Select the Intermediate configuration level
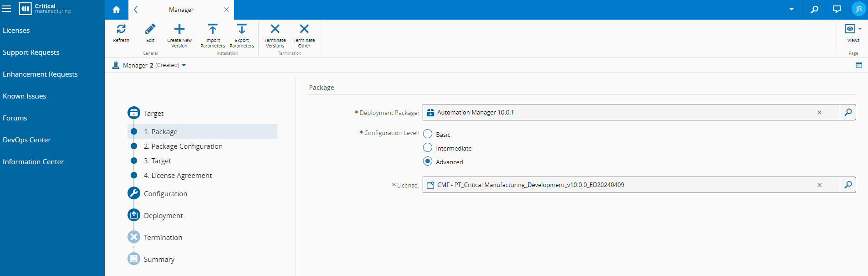868x276 pixels. 428,148
